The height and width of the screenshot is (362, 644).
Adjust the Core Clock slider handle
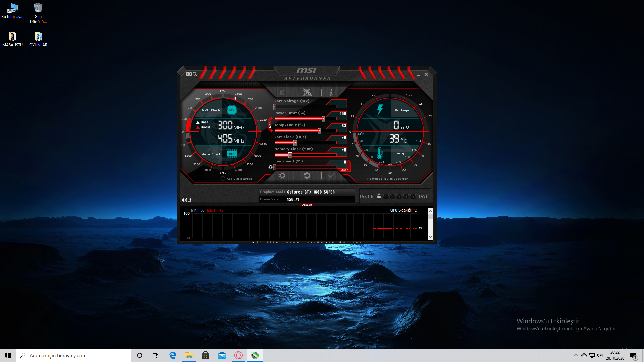click(295, 143)
